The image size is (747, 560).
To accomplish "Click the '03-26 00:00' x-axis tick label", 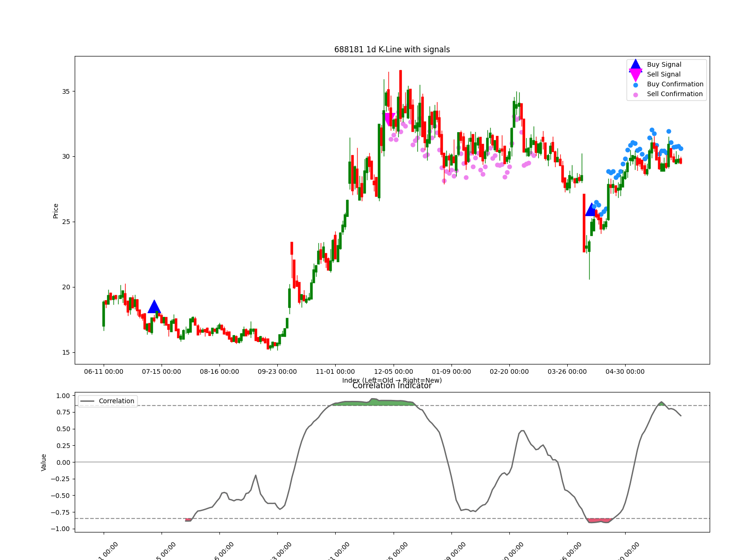I will [x=567, y=372].
